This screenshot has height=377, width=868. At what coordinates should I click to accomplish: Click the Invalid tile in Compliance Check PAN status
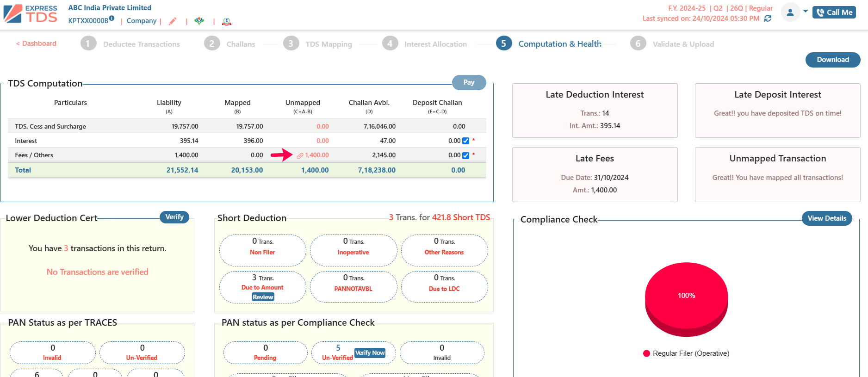click(442, 352)
